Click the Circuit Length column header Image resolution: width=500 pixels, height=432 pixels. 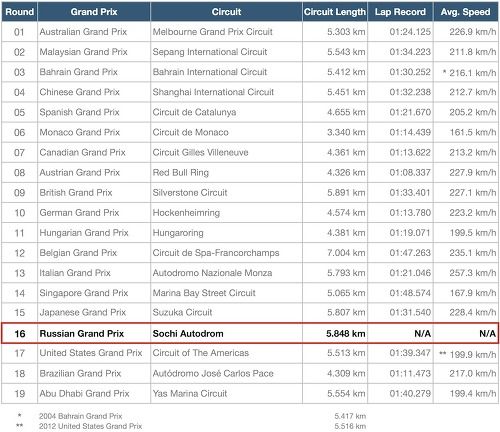335,12
